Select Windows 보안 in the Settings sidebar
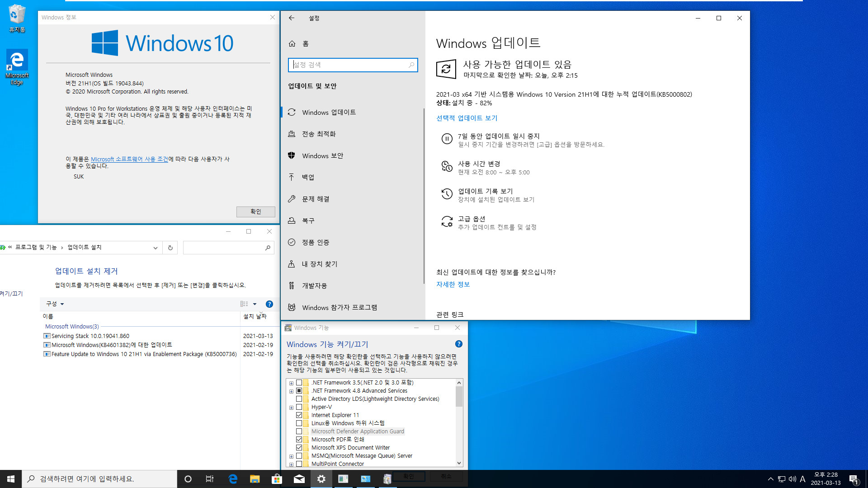This screenshot has width=868, height=488. coord(352,156)
